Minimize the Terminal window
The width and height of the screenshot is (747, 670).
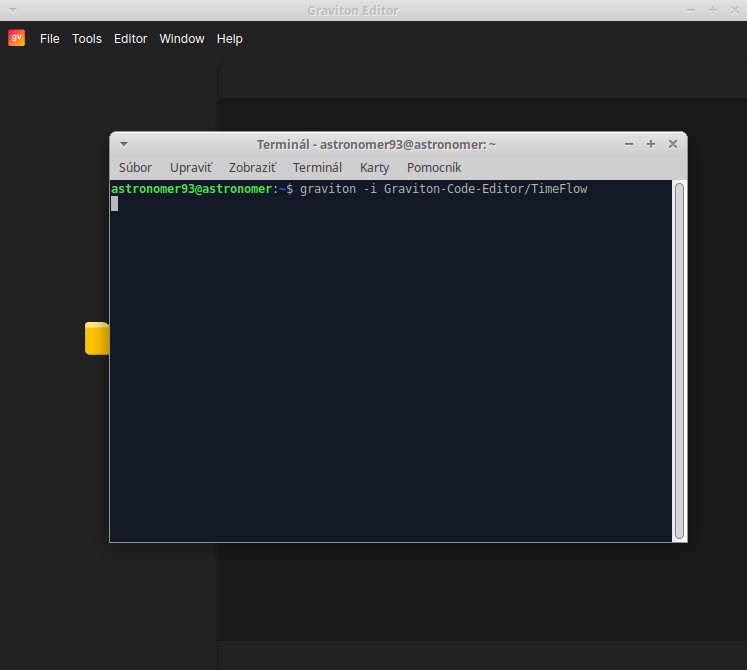tap(629, 144)
